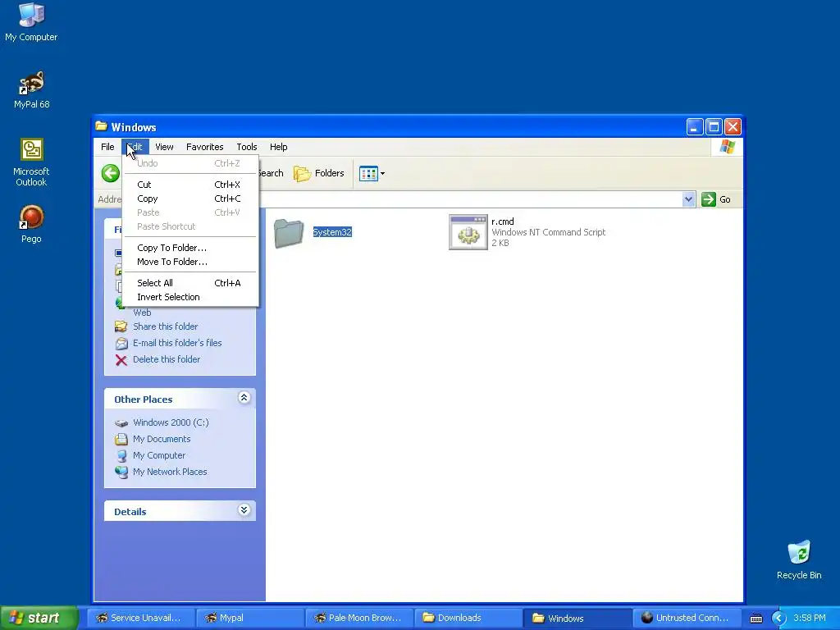The width and height of the screenshot is (840, 630).
Task: Go to Windows 2000 (C:) drive link
Action: (171, 422)
